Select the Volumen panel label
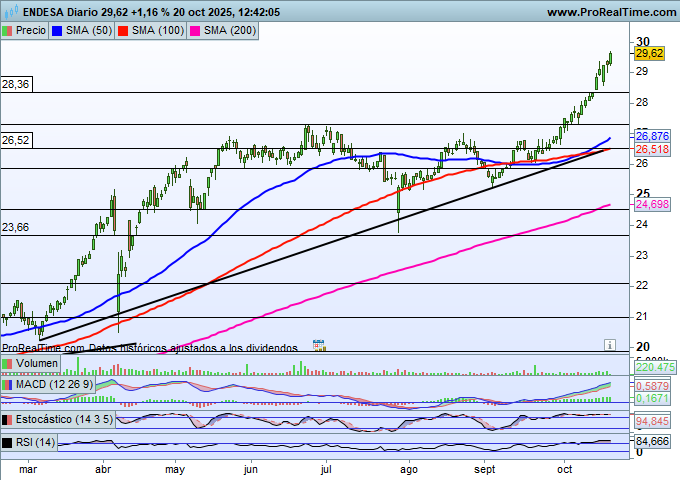 pos(38,364)
